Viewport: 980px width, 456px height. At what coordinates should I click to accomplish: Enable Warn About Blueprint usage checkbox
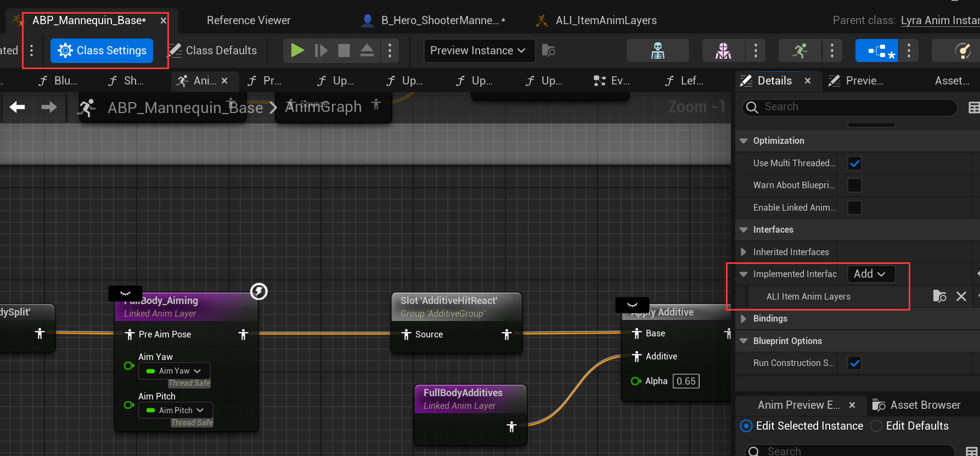click(x=854, y=185)
